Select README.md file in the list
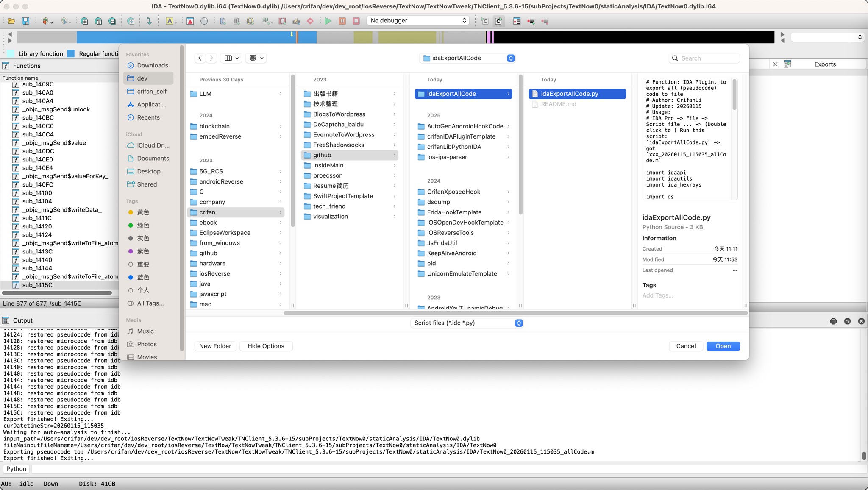 [x=558, y=104]
